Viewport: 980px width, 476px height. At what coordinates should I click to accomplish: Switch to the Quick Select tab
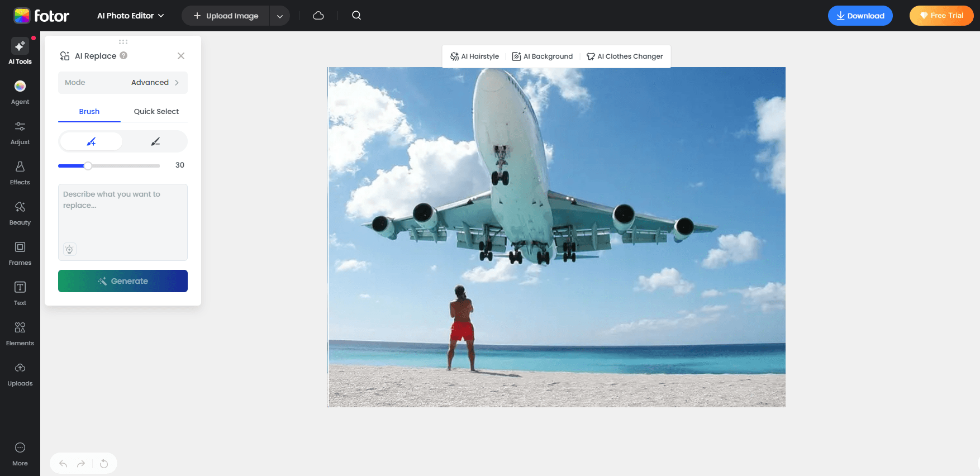point(156,112)
